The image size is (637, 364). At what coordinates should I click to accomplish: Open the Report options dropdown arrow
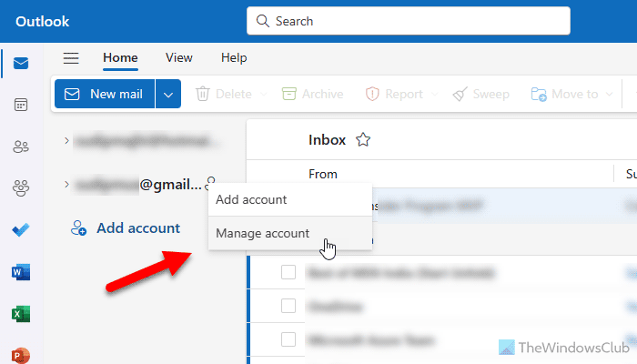pos(435,94)
